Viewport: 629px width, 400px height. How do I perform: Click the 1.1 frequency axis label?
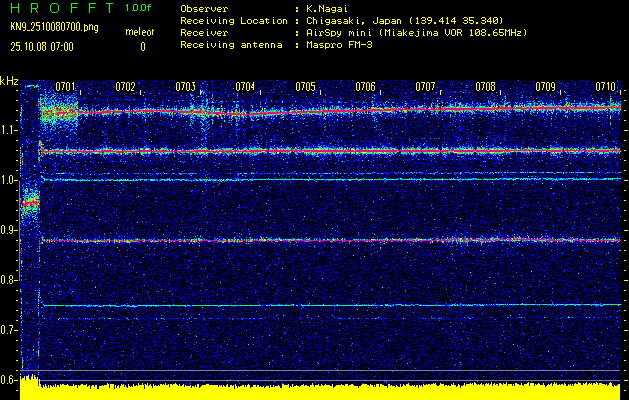pos(10,130)
